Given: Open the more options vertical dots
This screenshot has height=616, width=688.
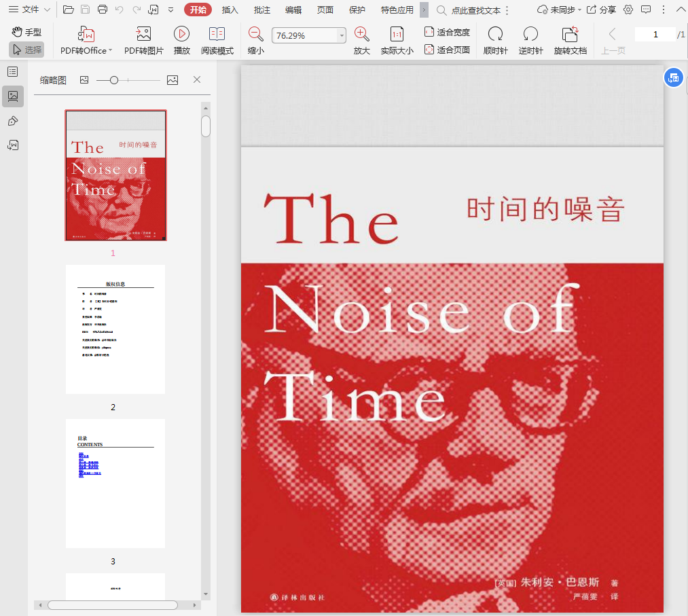Looking at the screenshot, I should (x=664, y=10).
